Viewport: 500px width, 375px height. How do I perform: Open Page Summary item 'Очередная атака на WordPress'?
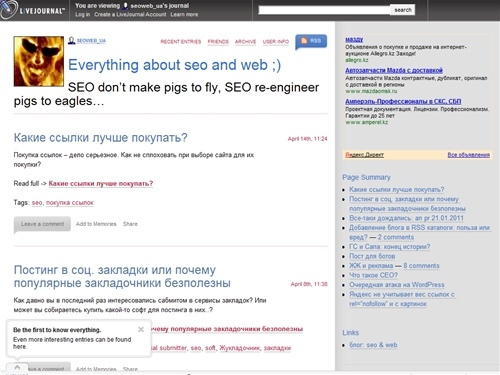tap(397, 285)
